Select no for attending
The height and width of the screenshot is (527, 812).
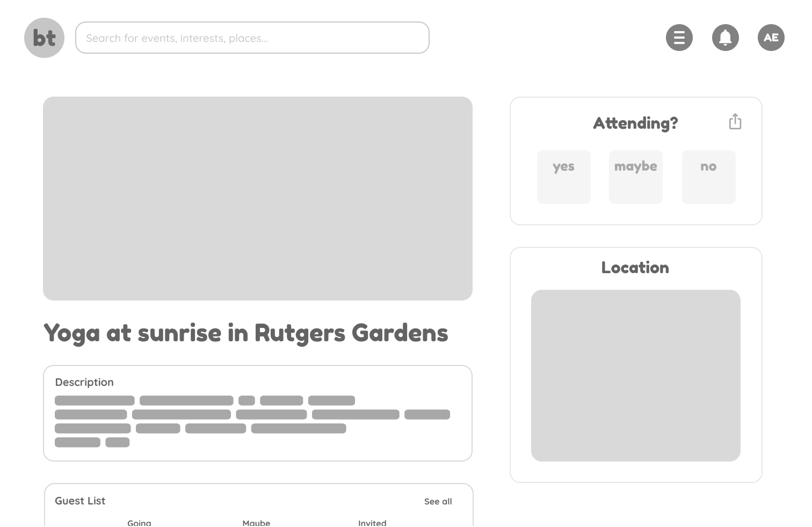708,177
